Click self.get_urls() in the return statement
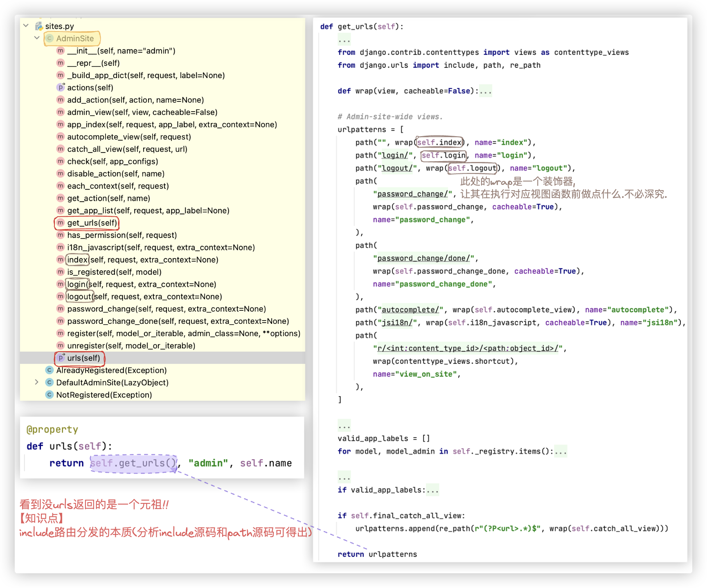707x588 pixels. click(x=133, y=463)
